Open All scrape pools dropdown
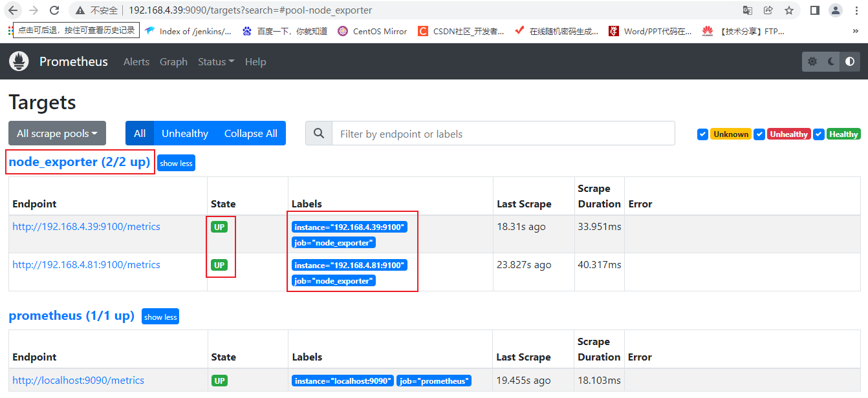The image size is (868, 398). click(57, 133)
